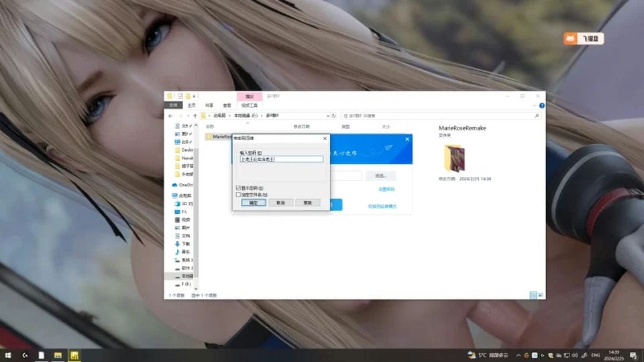Click the New Folder icon in the title bar toolbar
The height and width of the screenshot is (362, 644).
(187, 97)
